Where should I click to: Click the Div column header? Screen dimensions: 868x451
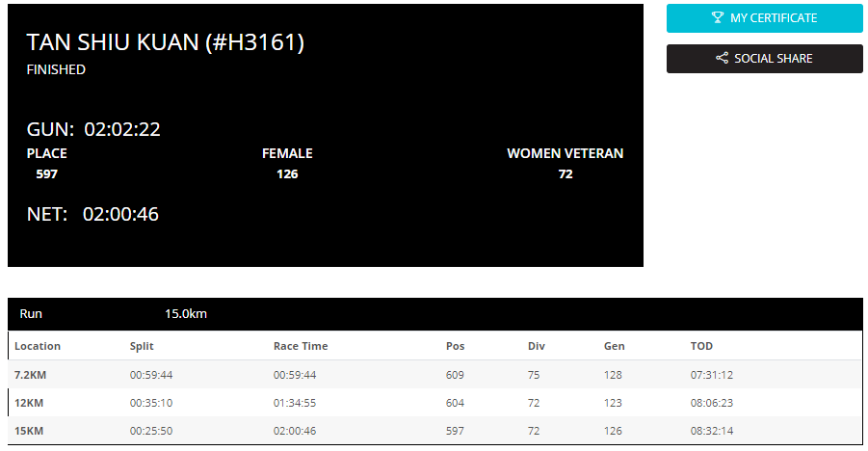pyautogui.click(x=536, y=346)
